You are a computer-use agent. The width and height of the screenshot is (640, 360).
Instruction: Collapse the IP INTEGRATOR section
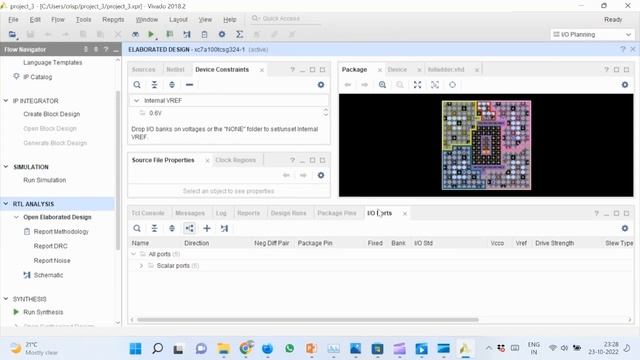(6, 100)
